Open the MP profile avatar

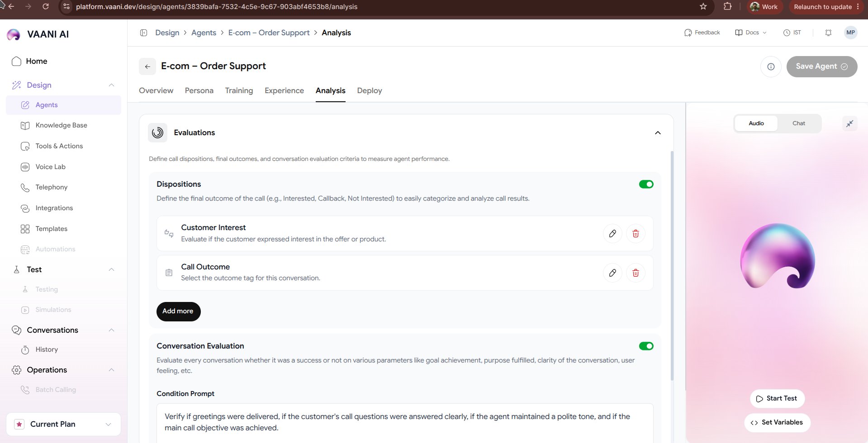coord(850,33)
